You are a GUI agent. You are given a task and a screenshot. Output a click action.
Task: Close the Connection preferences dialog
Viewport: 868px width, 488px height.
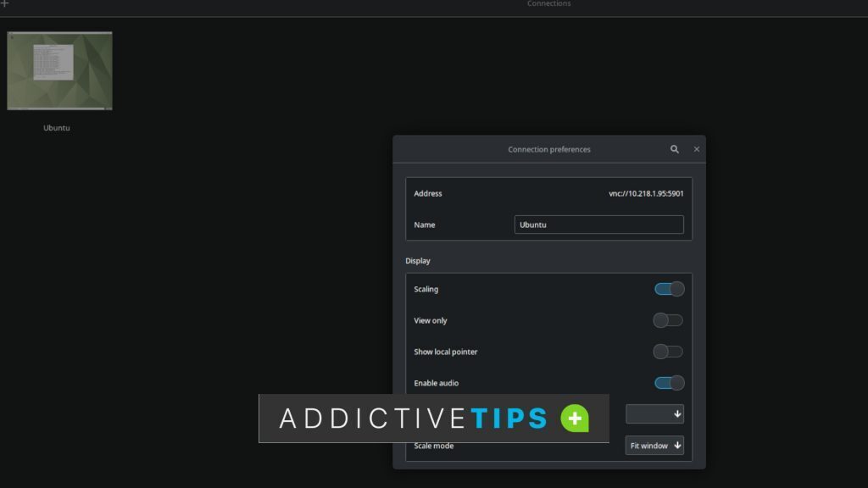[696, 148]
